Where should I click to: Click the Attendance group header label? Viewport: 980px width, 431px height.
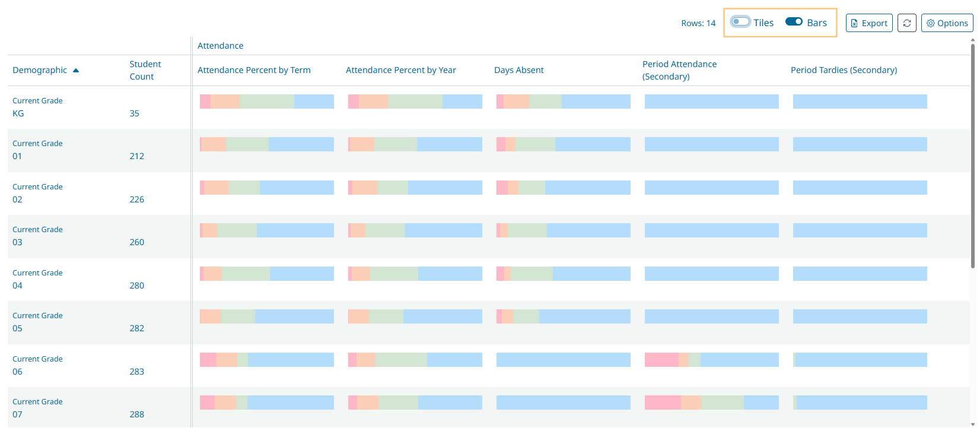[220, 46]
